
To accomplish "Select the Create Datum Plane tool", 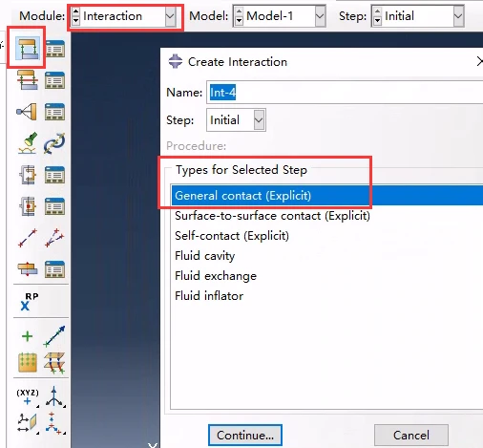I will (28, 423).
